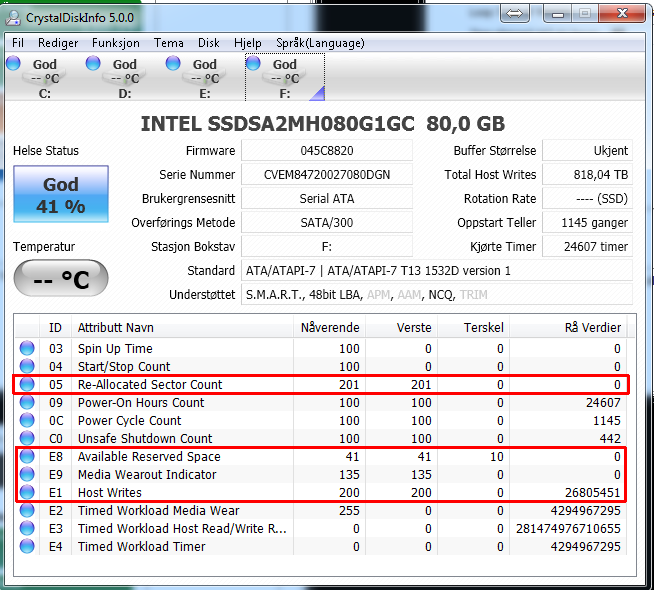Click status orb of Media Wearout Indicator row
654x590 pixels.
[27, 474]
